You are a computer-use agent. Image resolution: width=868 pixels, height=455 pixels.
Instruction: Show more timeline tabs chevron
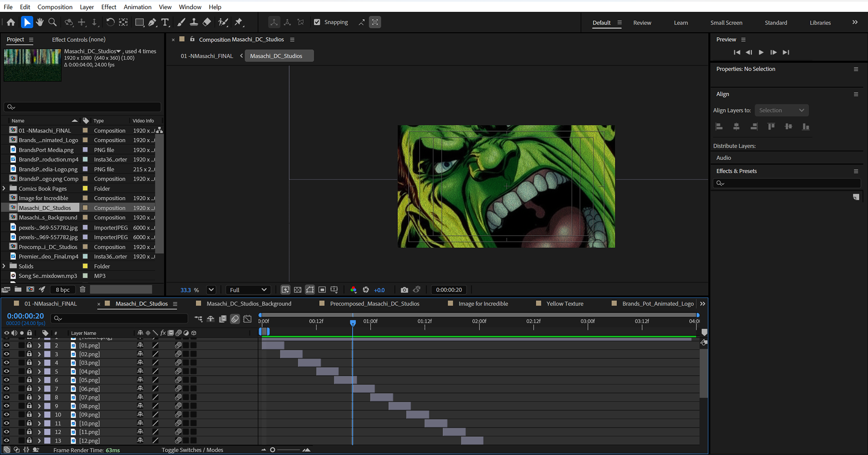click(x=703, y=304)
